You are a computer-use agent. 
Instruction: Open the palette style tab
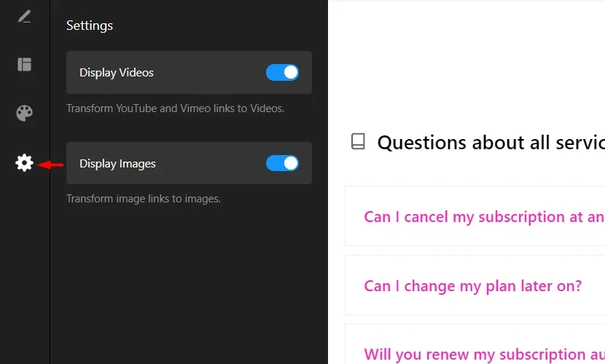[x=24, y=114]
